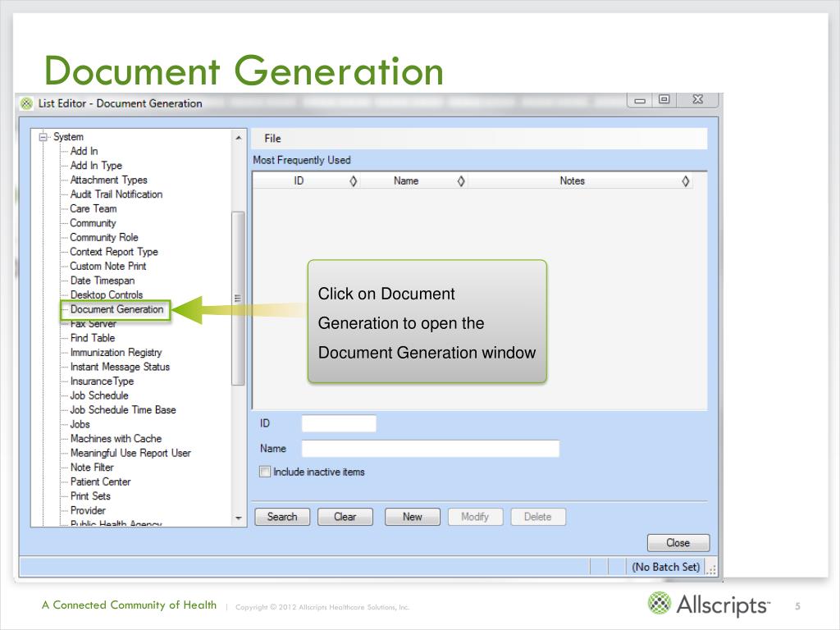Click the Clear button

tap(345, 517)
